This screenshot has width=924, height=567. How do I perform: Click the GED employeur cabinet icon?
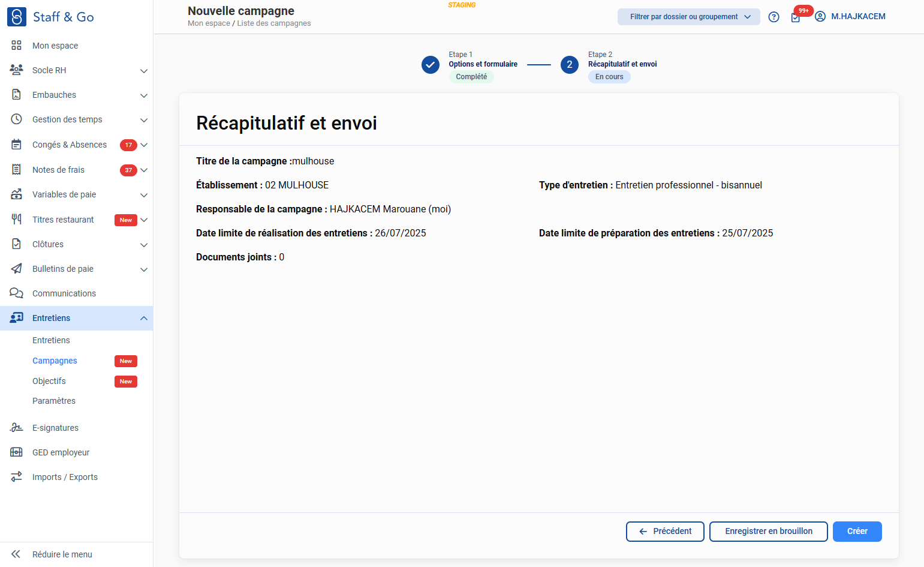tap(16, 452)
